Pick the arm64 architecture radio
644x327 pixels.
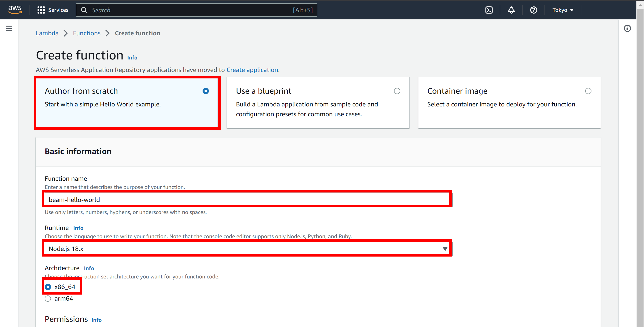pyautogui.click(x=48, y=299)
